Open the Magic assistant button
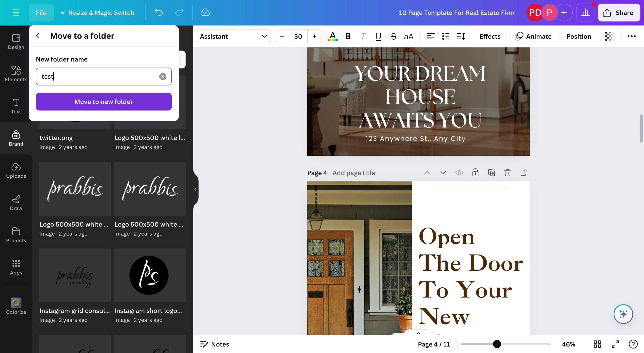The height and width of the screenshot is (353, 644). [x=623, y=314]
